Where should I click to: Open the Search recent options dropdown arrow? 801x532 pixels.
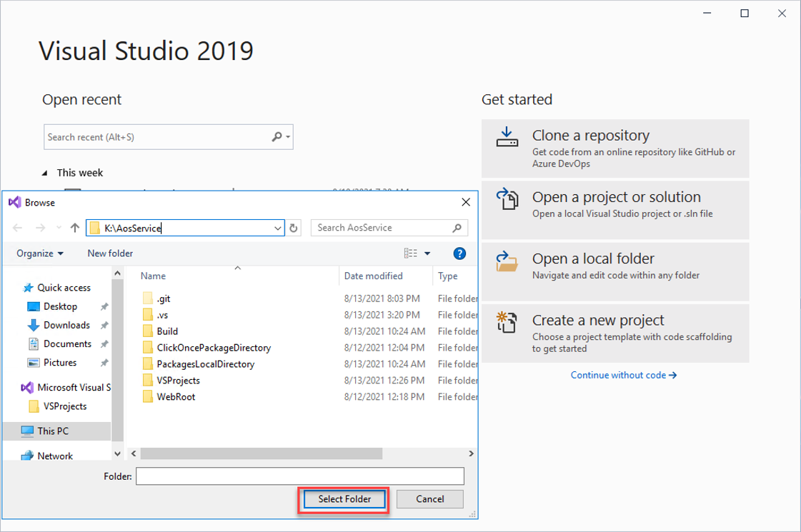point(288,137)
